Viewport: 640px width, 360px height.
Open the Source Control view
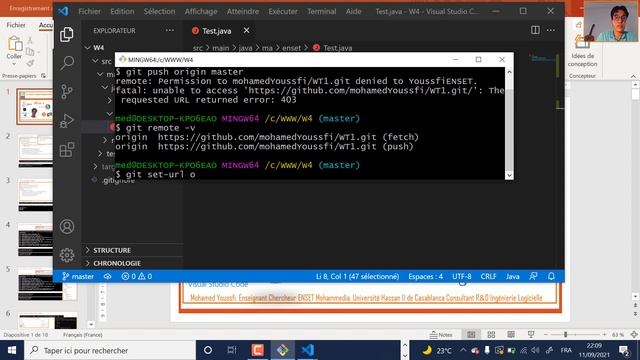[x=67, y=91]
